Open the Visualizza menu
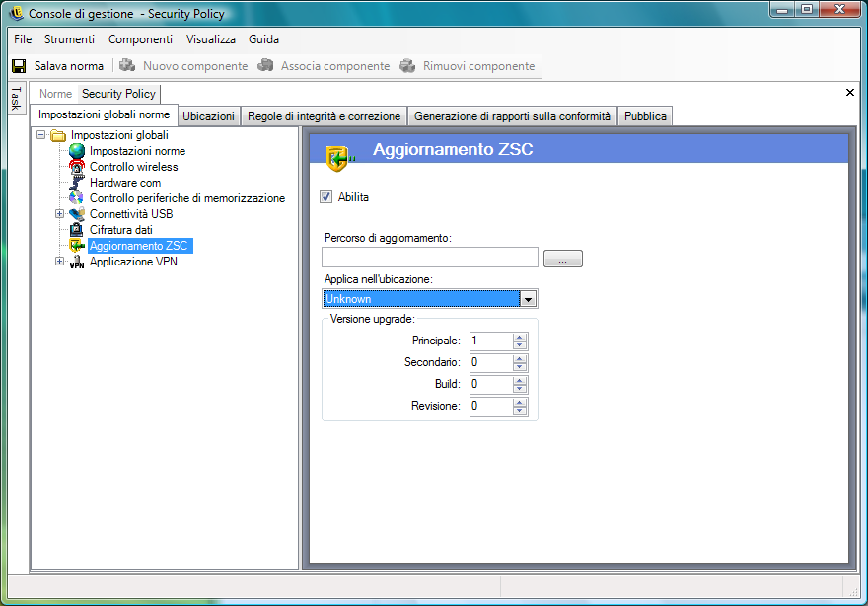868x606 pixels. coord(210,39)
